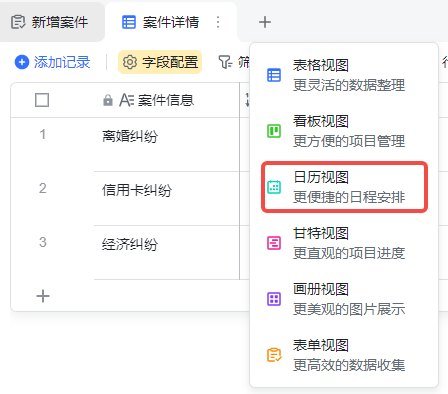Viewport: 448px width, 394px height.
Task: Click the filter funnel icon in toolbar
Action: (225, 62)
